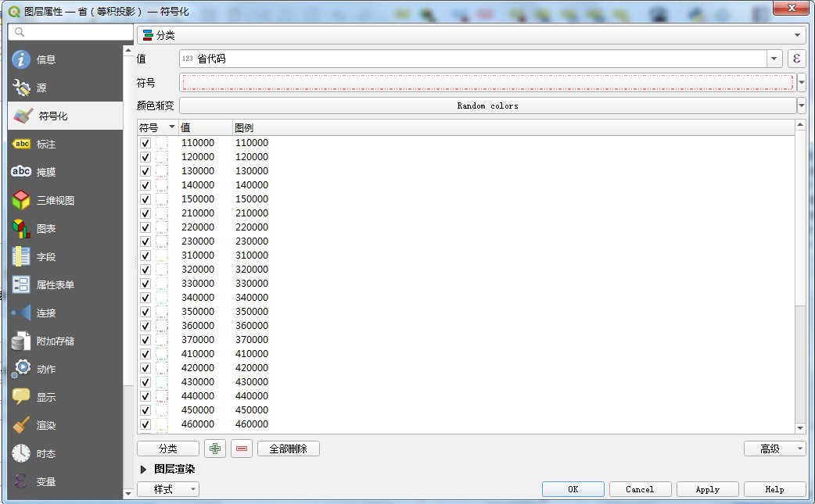
Task: Click the QGIS logo in title bar
Action: point(14,12)
